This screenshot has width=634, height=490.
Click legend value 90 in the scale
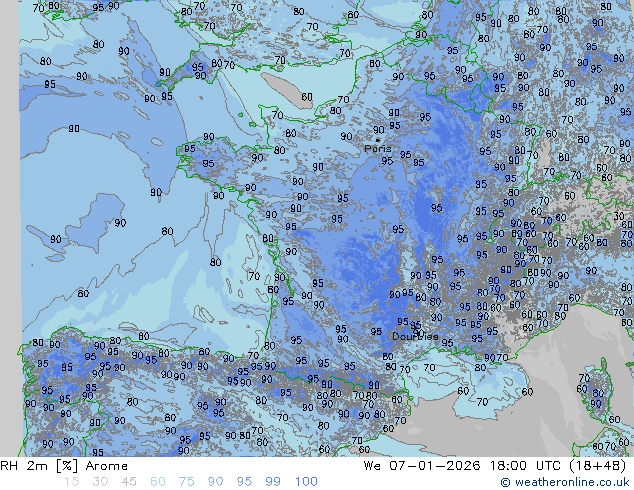215,482
